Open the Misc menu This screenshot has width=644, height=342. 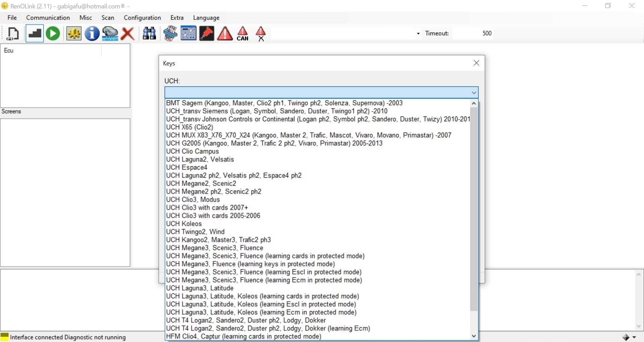86,18
